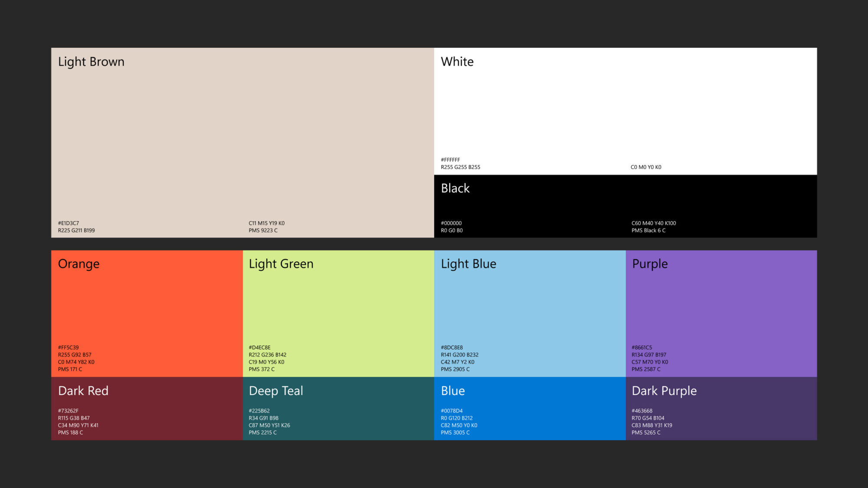The width and height of the screenshot is (868, 488).
Task: Click the hex value #0078D4 on Blue
Action: (451, 410)
